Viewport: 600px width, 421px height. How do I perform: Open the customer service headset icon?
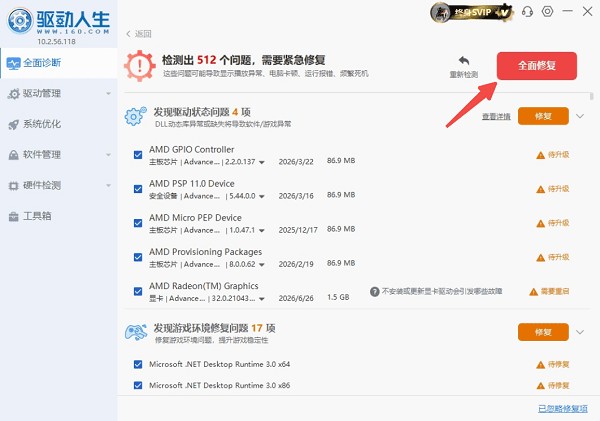tap(527, 11)
